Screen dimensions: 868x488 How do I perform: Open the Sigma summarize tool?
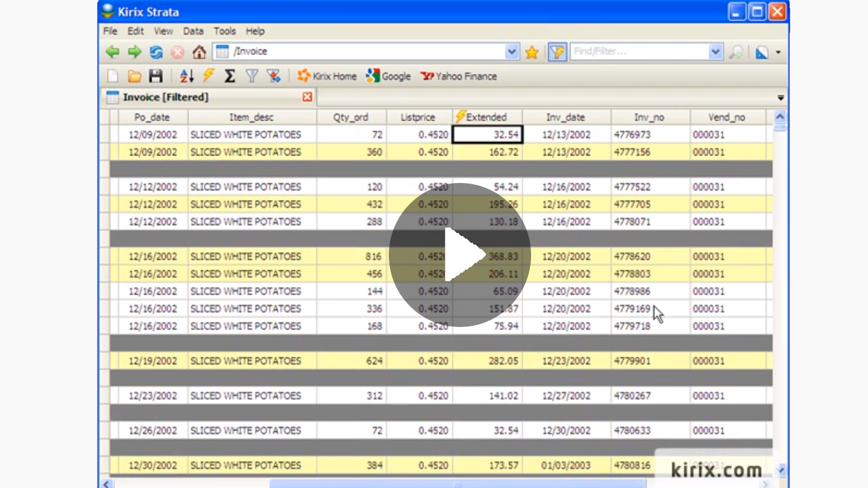coord(230,76)
